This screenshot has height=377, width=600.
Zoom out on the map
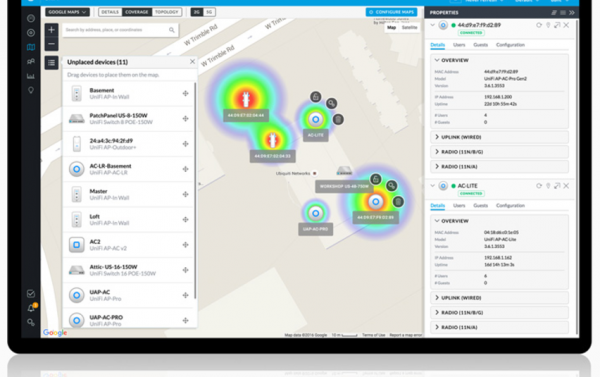click(x=51, y=44)
